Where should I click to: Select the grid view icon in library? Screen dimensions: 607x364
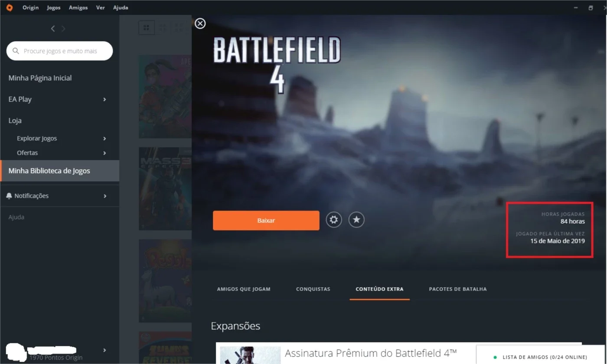[146, 28]
